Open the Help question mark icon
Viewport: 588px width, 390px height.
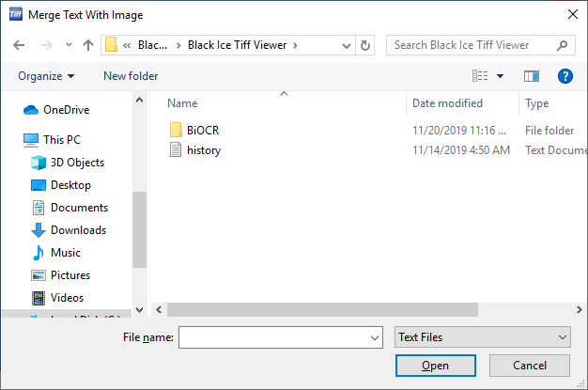(x=565, y=76)
